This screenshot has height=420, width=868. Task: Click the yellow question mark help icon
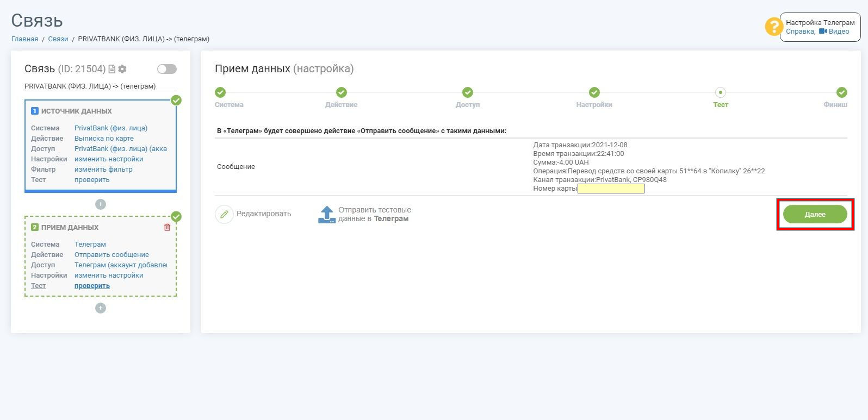point(773,27)
